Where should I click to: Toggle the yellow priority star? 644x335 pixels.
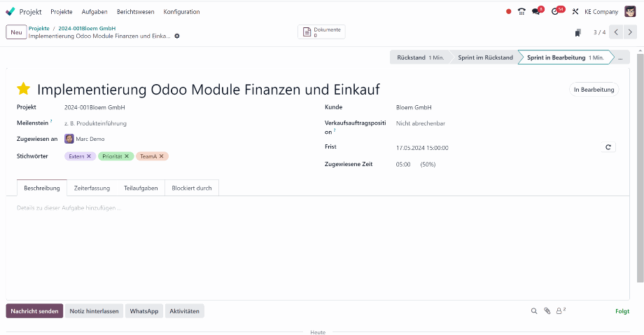pos(23,89)
